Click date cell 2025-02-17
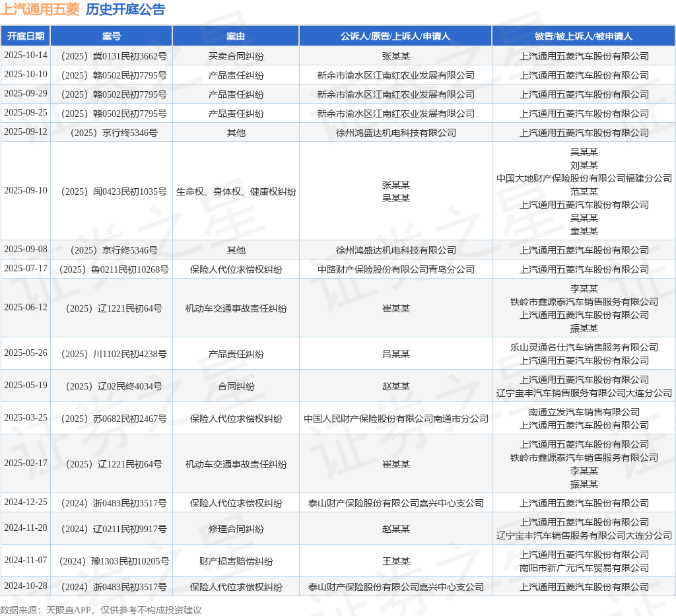The height and width of the screenshot is (616, 676). (26, 463)
